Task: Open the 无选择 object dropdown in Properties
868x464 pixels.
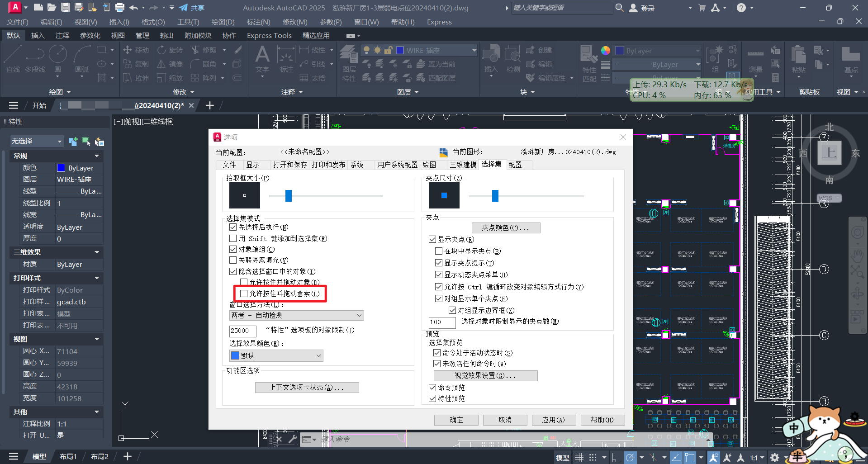Action: tap(36, 141)
